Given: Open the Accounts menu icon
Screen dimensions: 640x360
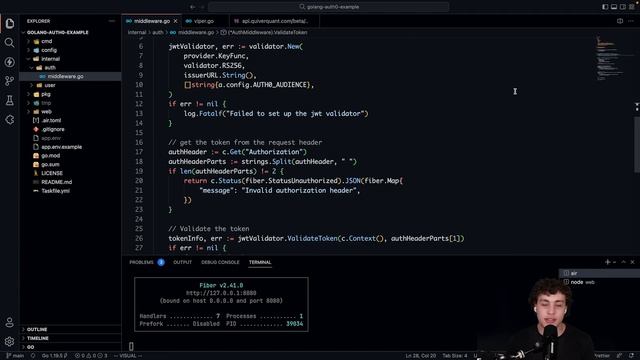Looking at the screenshot, I should tap(10, 322).
